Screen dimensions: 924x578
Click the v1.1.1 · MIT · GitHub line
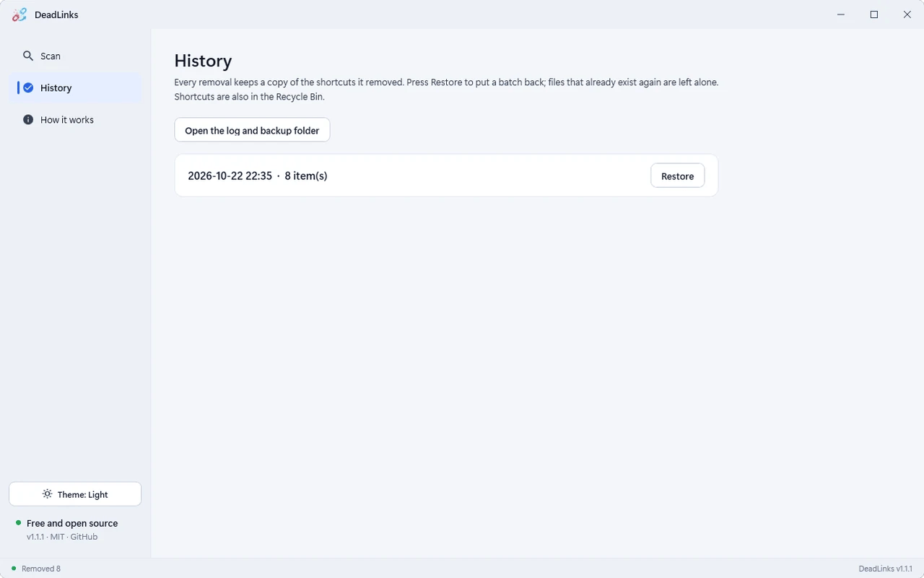pos(62,537)
